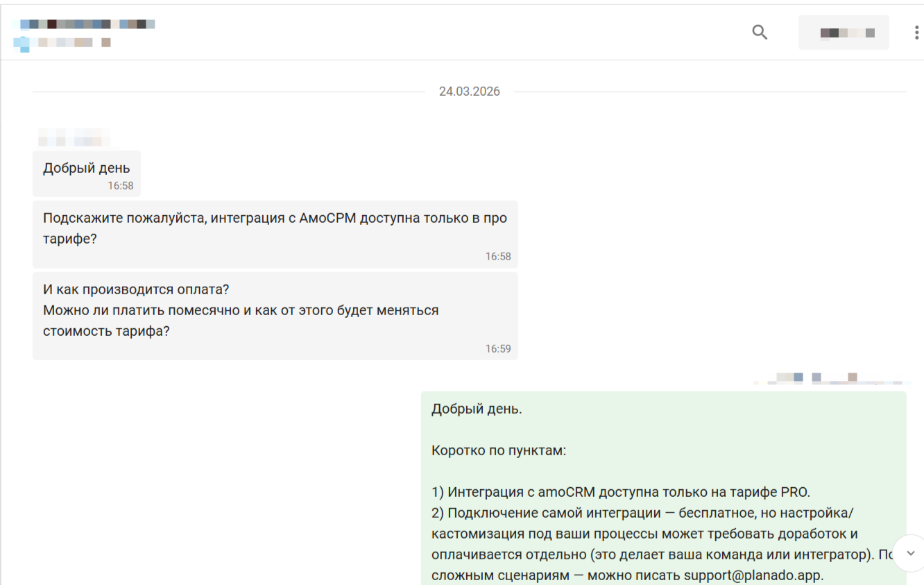Click the 24.03.2026 date separator
Image resolution: width=924 pixels, height=585 pixels.
pyautogui.click(x=469, y=92)
